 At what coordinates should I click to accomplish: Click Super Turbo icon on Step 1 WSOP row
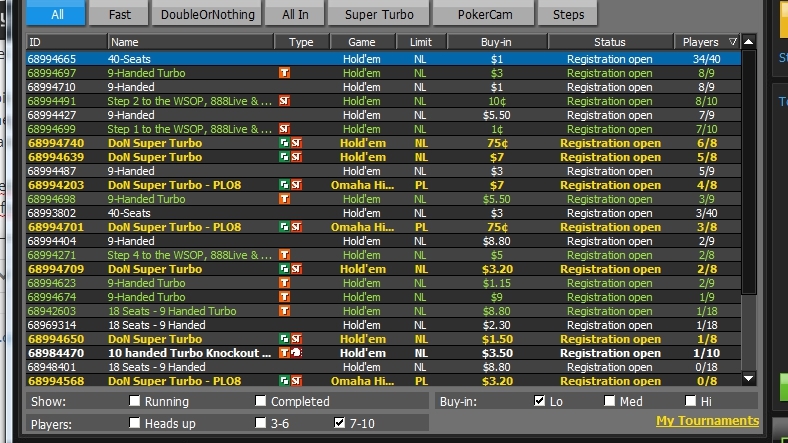284,130
